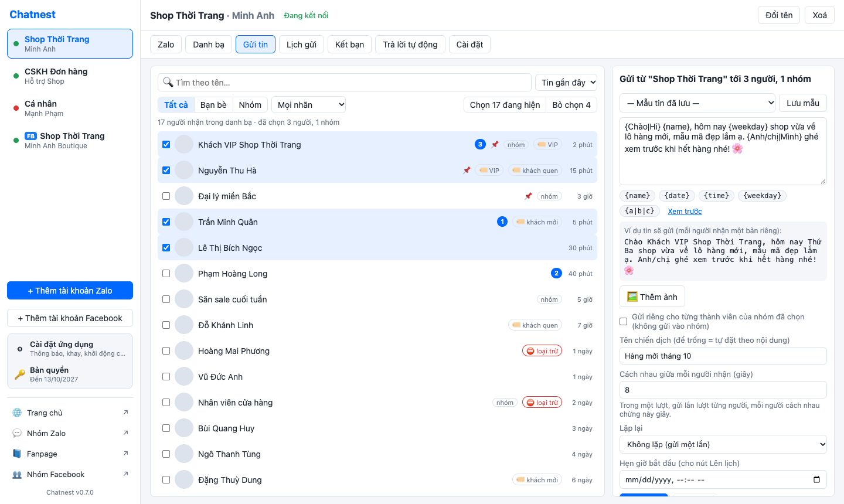Image resolution: width=844 pixels, height=504 pixels.
Task: Click the Bỏ chọn 4 button
Action: pos(571,105)
